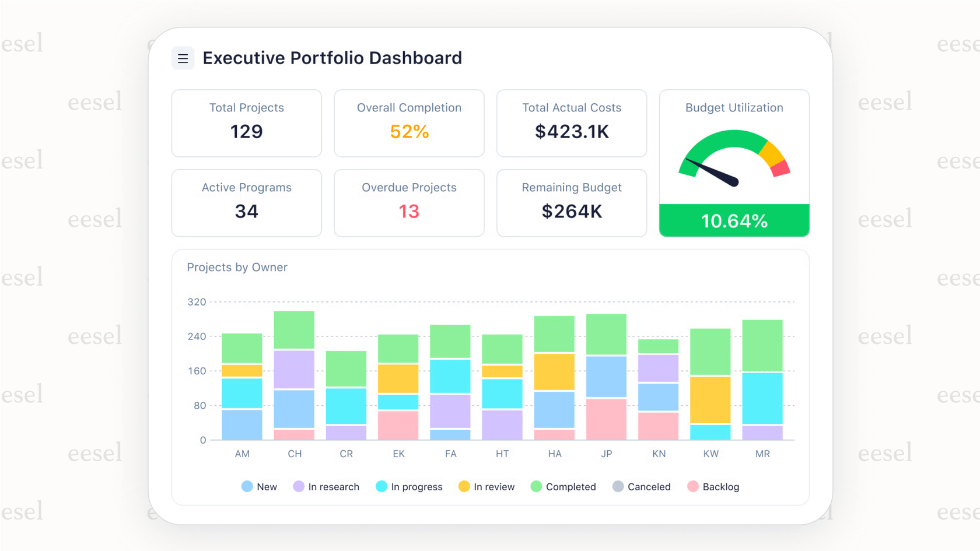Open the Overdue Projects card
The width and height of the screenshot is (980, 551).
(408, 203)
